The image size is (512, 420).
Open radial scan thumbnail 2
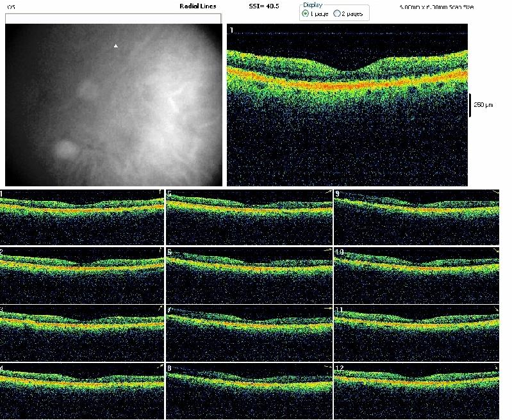82,275
